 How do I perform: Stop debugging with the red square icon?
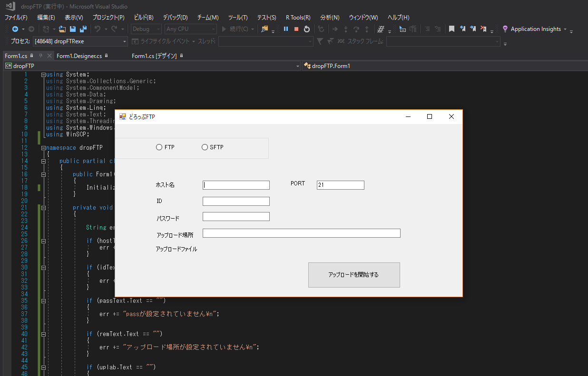point(296,29)
